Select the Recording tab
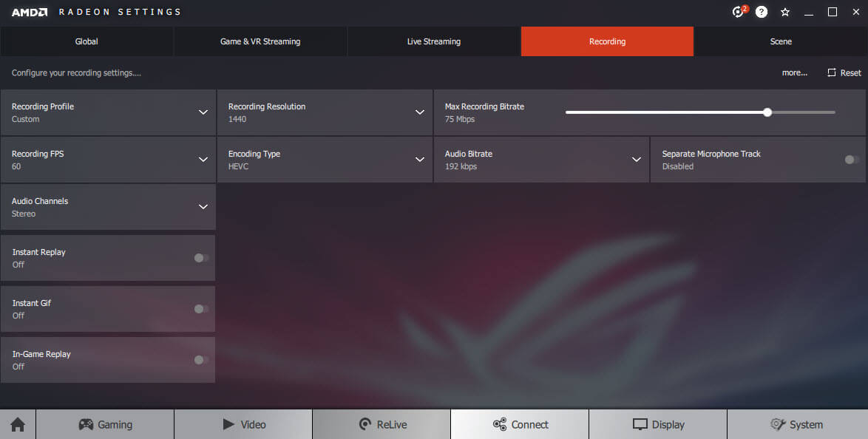 tap(607, 41)
